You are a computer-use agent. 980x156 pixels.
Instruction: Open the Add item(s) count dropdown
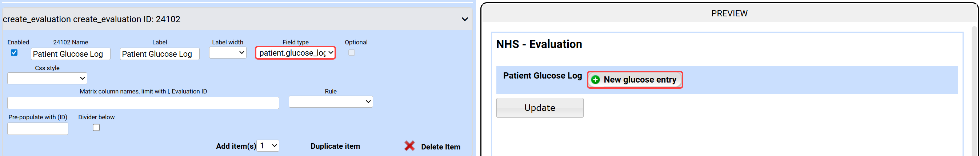[268, 146]
